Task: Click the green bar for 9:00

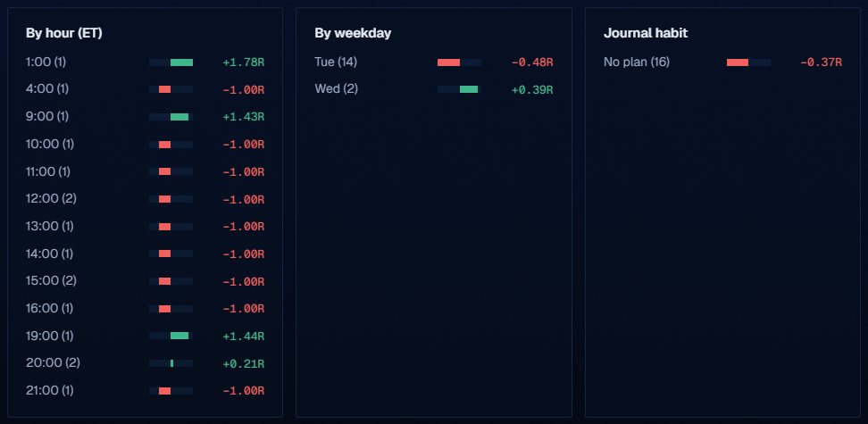Action: [179, 117]
